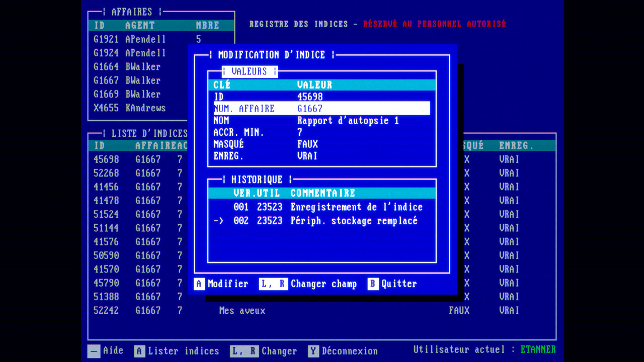The width and height of the screenshot is (644, 362).
Task: Choose history version 002 Périph. stockage remplacé
Action: 325,221
